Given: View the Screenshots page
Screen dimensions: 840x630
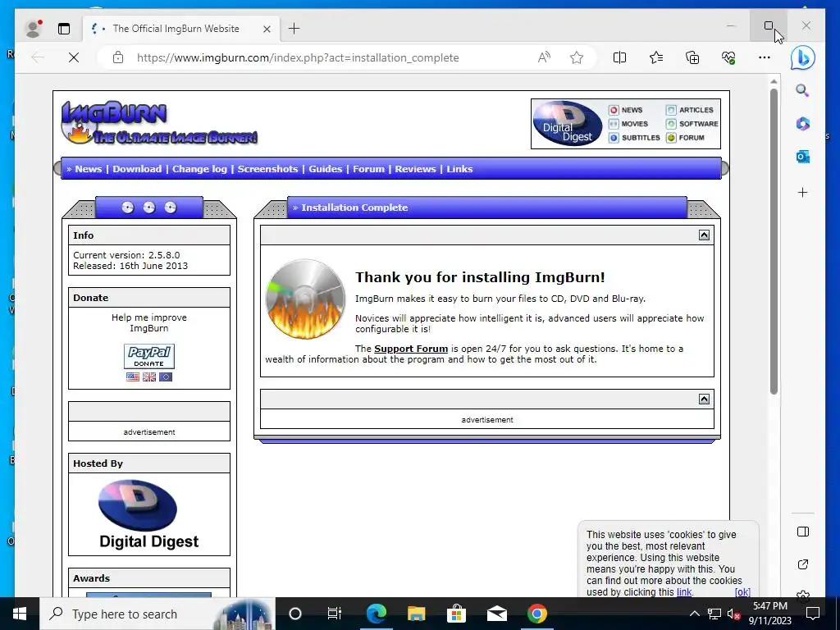Looking at the screenshot, I should [x=267, y=169].
